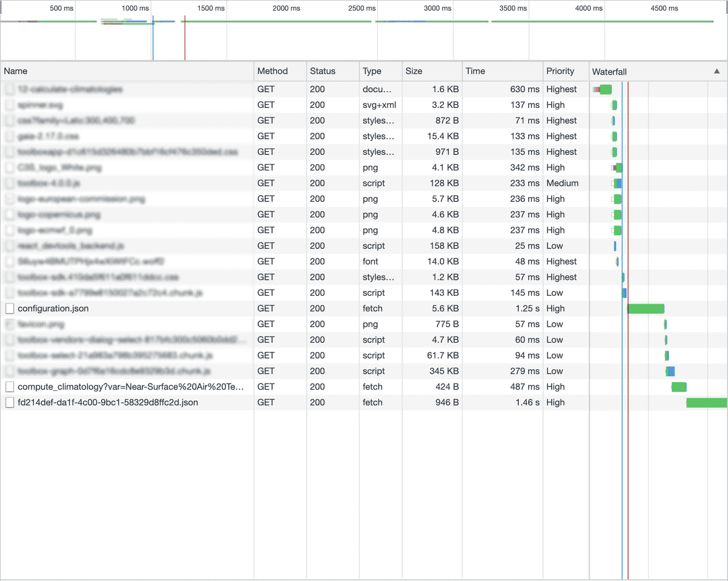Check the checkbox next to configuration.json
The width and height of the screenshot is (728, 581).
[9, 308]
